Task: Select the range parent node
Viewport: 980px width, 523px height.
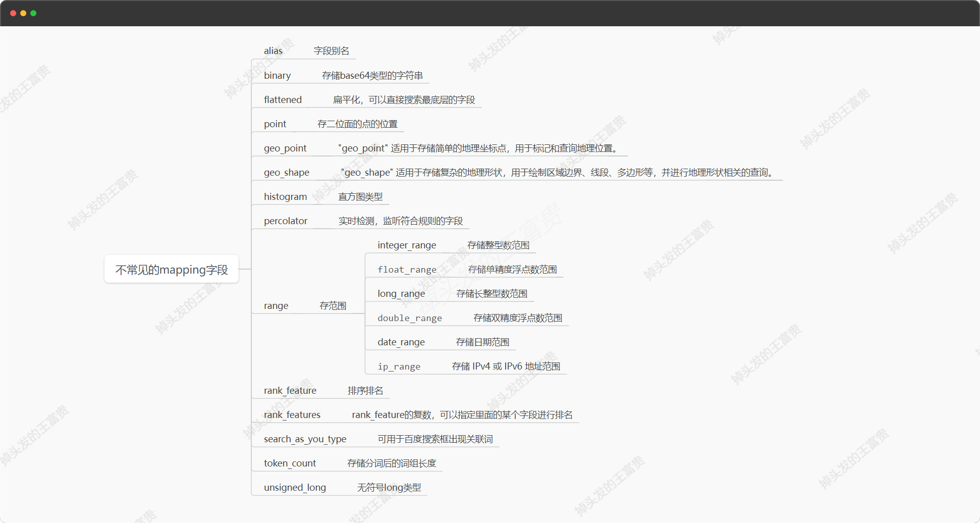Action: (276, 305)
